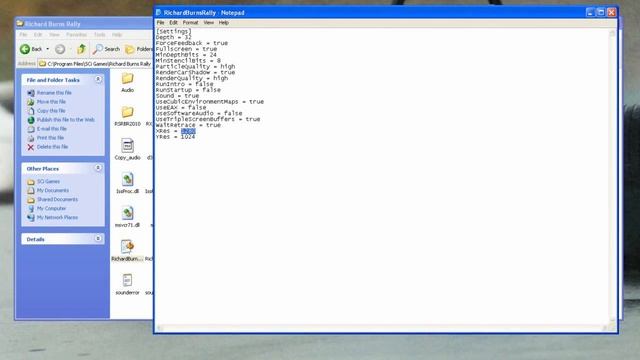Collapse File and Folder Tasks panel
This screenshot has width=640, height=360.
tap(98, 79)
